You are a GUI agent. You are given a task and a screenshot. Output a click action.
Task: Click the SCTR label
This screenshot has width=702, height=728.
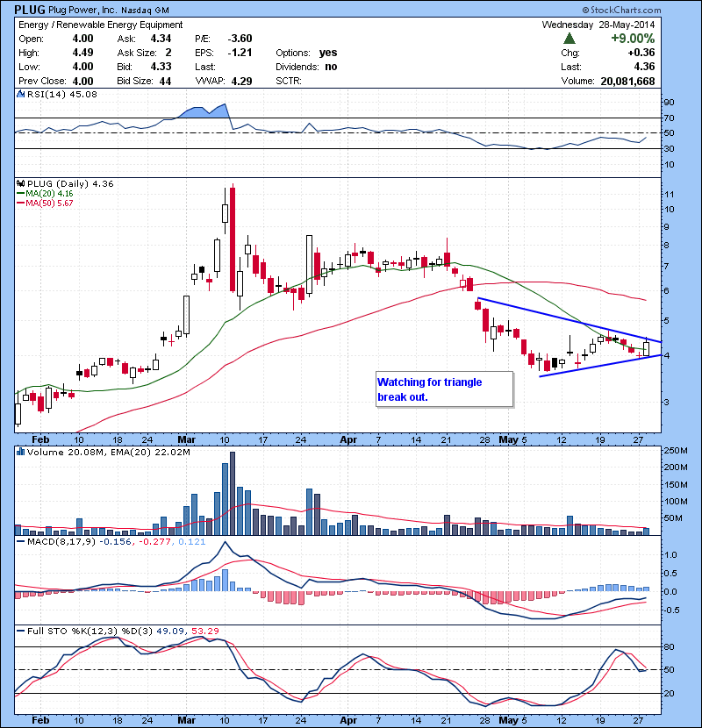click(289, 81)
